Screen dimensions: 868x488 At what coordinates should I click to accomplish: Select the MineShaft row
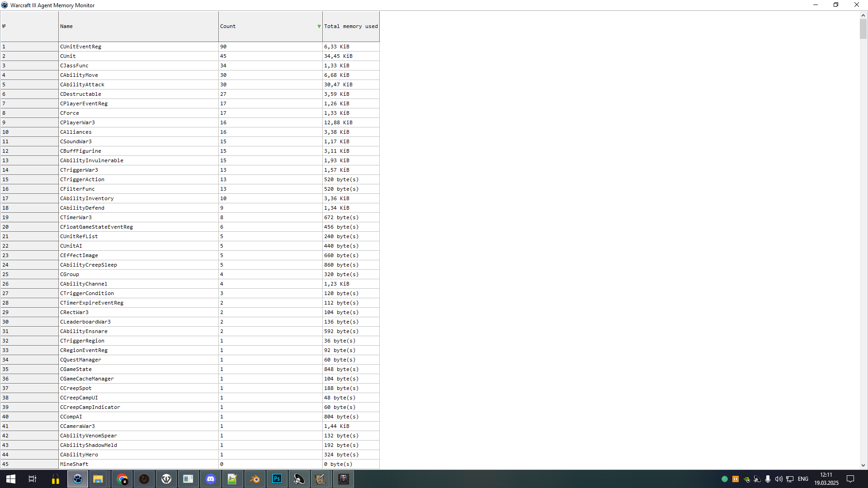click(74, 464)
